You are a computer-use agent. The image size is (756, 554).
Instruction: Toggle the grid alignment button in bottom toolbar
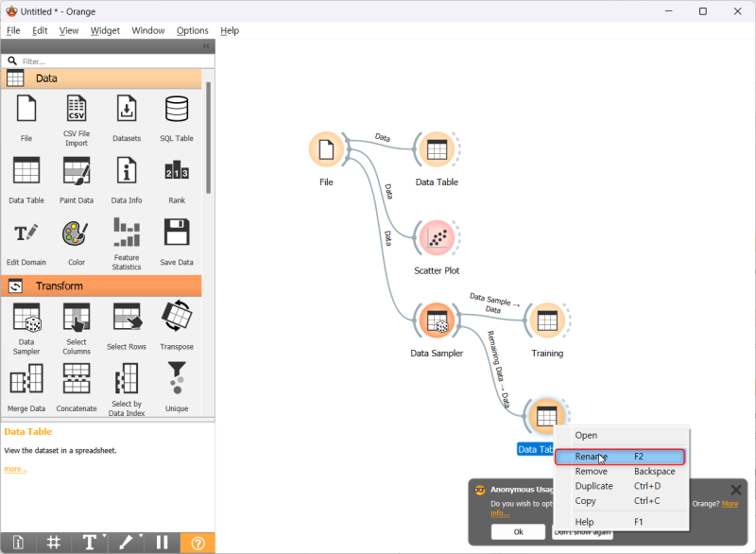[x=54, y=543]
